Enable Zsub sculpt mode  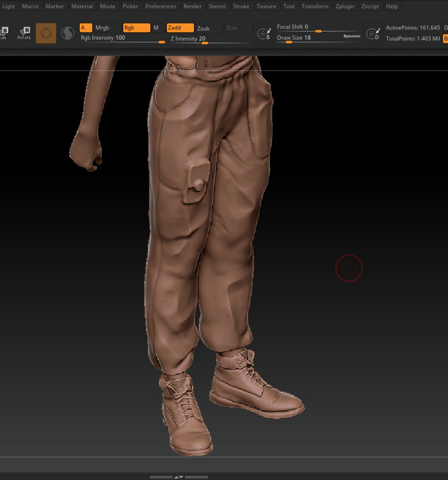[x=208, y=28]
